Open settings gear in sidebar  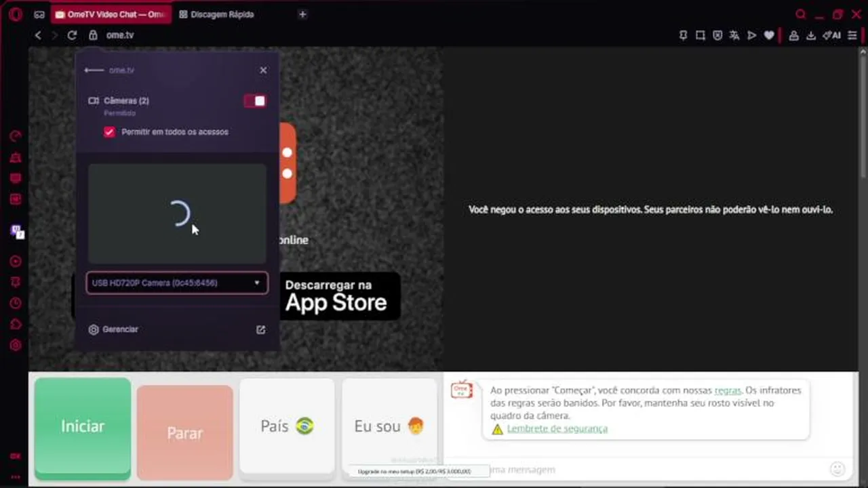[16, 345]
